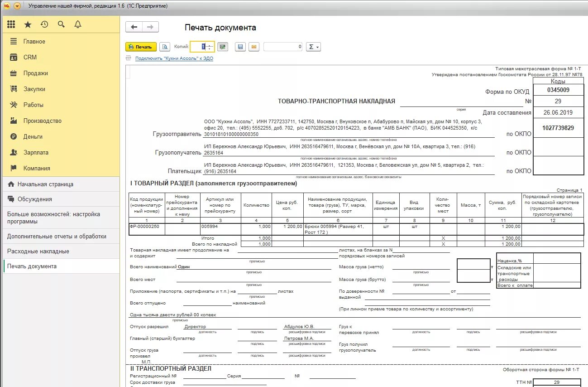Viewport: 588px width, 387px height.
Task: Click the ОКПО code 1027739829
Action: (558, 128)
